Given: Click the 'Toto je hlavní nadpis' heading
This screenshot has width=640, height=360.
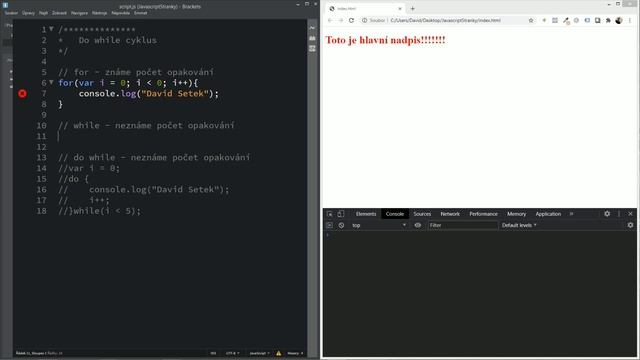Looking at the screenshot, I should tap(385, 40).
